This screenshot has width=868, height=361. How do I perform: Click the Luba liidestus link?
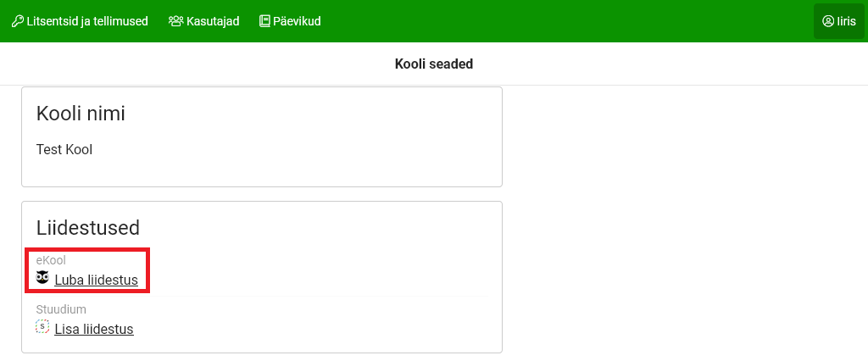click(x=96, y=280)
